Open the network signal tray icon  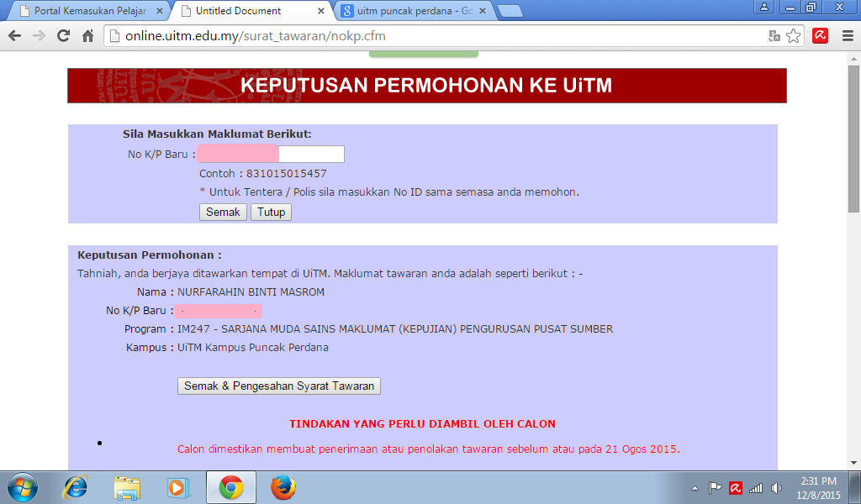click(756, 487)
